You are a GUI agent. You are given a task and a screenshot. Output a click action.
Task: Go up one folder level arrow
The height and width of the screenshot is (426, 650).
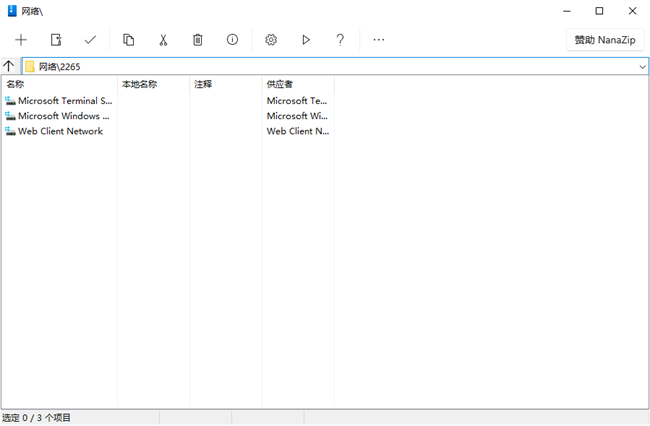[x=9, y=67]
